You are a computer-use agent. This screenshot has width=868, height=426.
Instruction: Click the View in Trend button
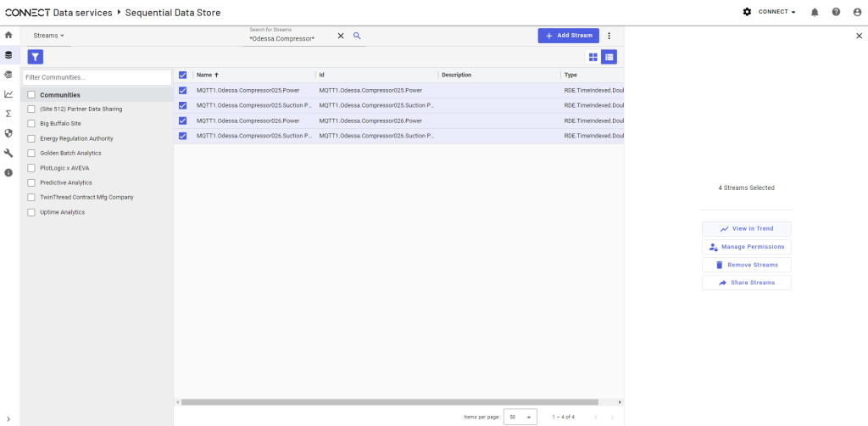tap(746, 229)
